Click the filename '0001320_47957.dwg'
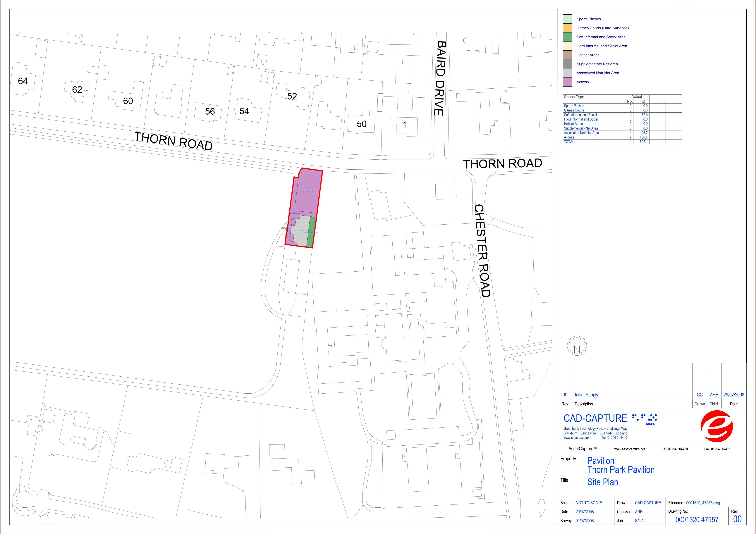 [x=703, y=503]
